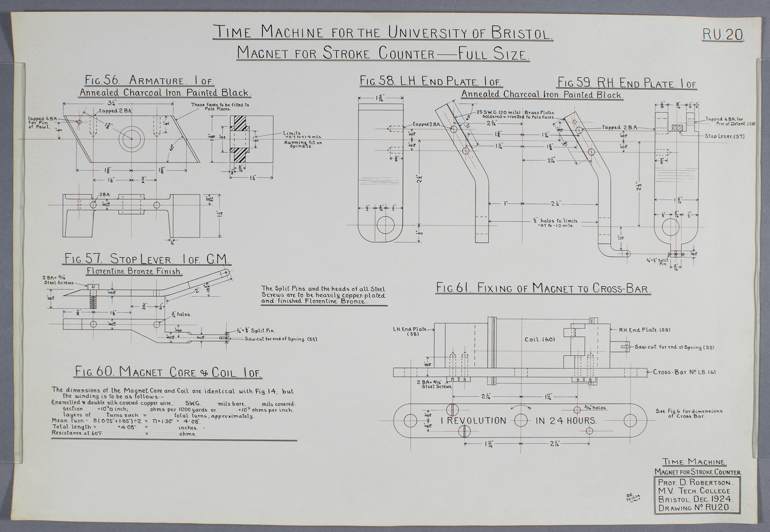770x532 pixels.
Task: Click the Fig. 57 Stop Lever heading
Action: (146, 258)
